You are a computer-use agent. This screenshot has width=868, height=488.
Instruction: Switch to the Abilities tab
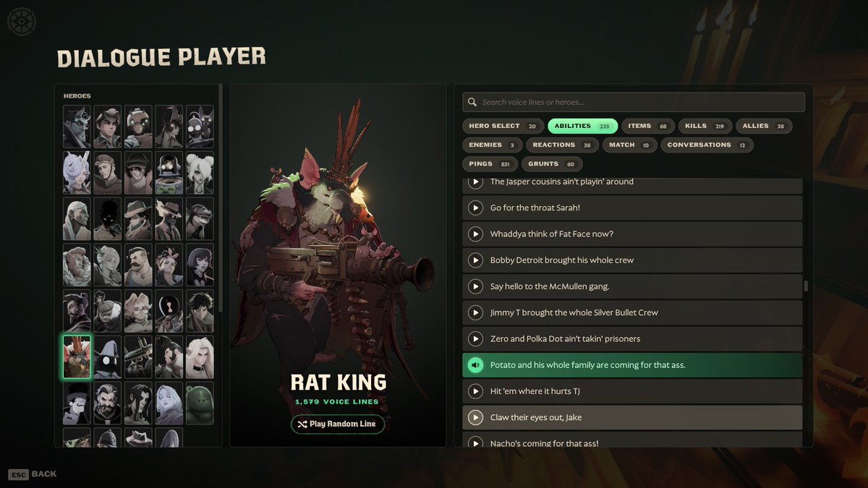pyautogui.click(x=582, y=126)
